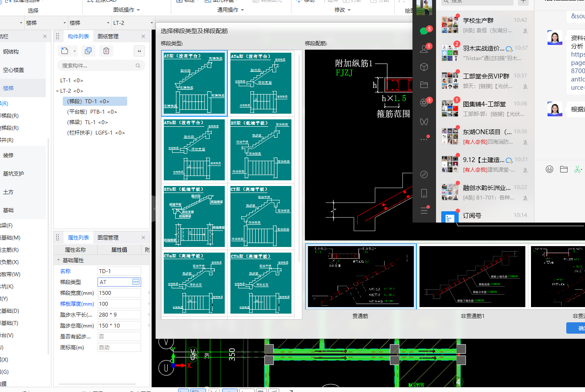This screenshot has width=585, height=392.
Task: Edit 梯板厚度 value 100
Action: pyautogui.click(x=119, y=304)
